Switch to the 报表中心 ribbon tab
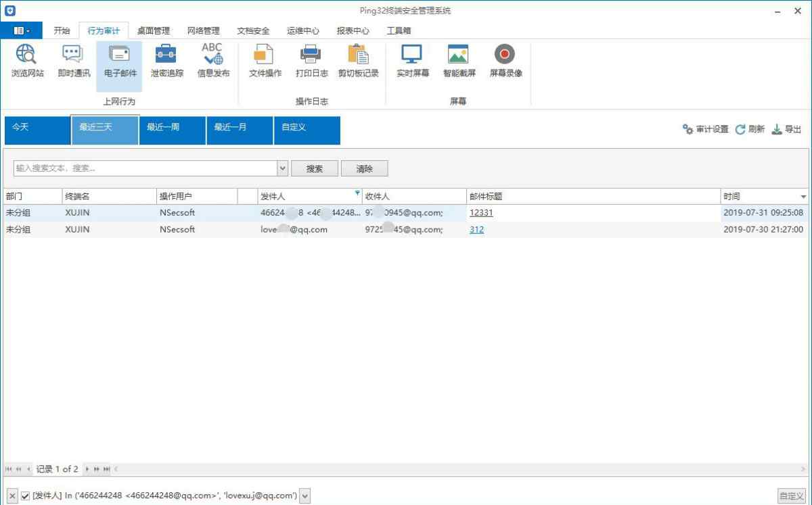The image size is (812, 505). (353, 30)
